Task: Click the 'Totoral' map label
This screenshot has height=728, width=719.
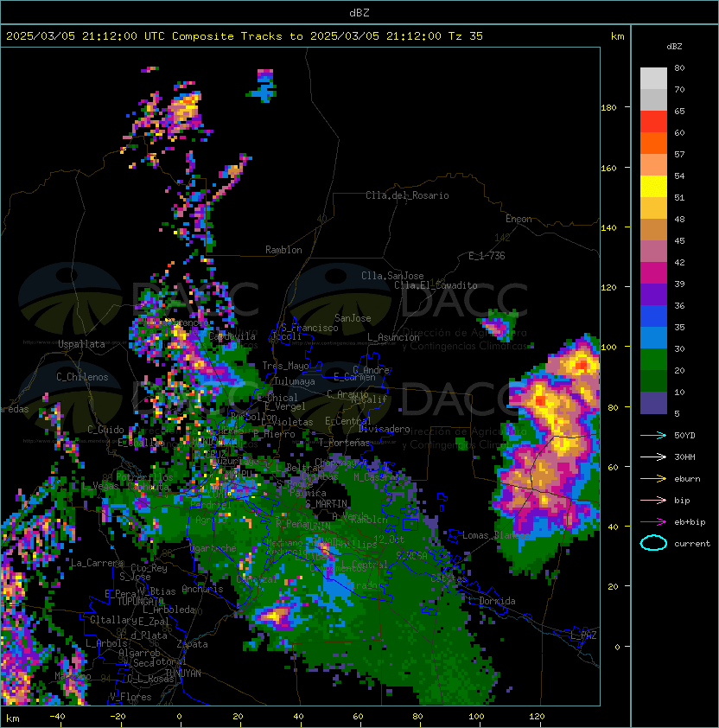Action: 168,662
